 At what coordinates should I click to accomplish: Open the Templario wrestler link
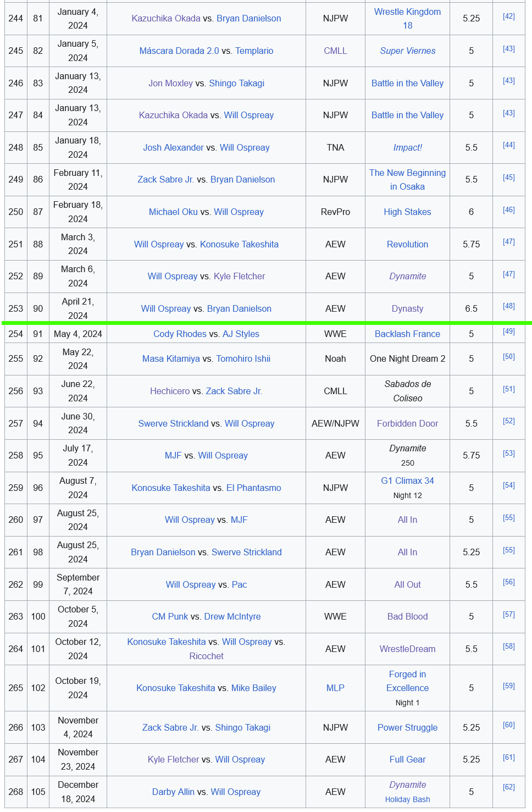254,51
